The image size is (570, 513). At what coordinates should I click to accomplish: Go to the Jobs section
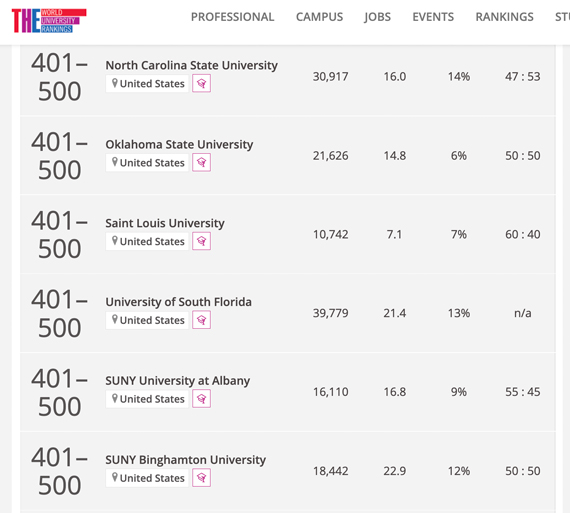pos(377,17)
